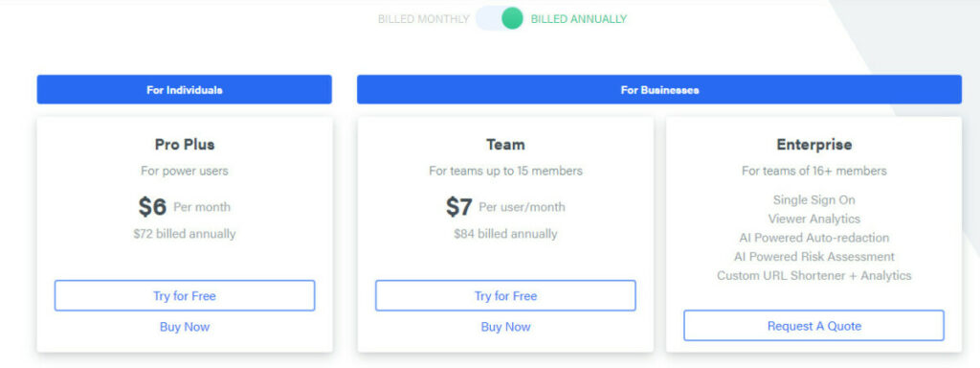Image resolution: width=980 pixels, height=368 pixels.
Task: Select the Billed Monthly label
Action: click(x=423, y=19)
